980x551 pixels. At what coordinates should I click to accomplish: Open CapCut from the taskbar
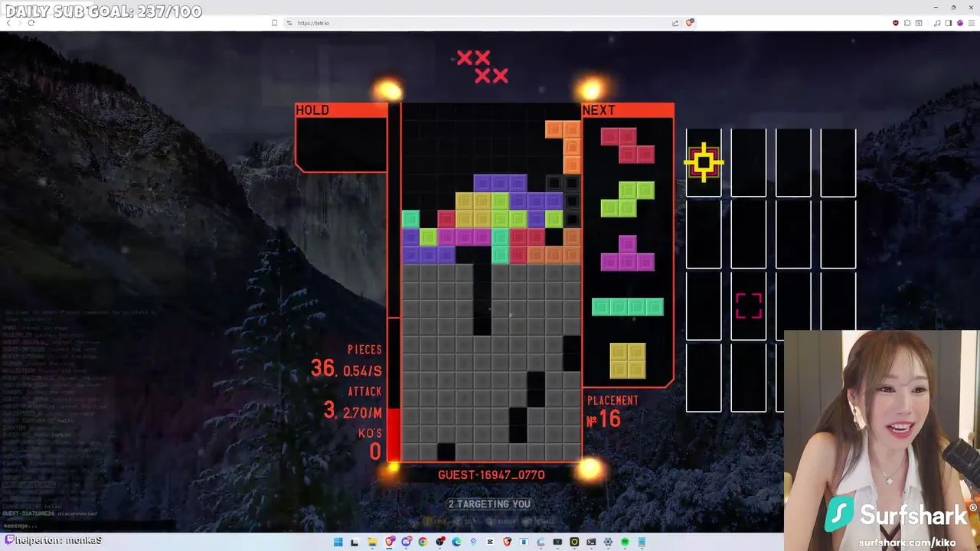point(491,543)
